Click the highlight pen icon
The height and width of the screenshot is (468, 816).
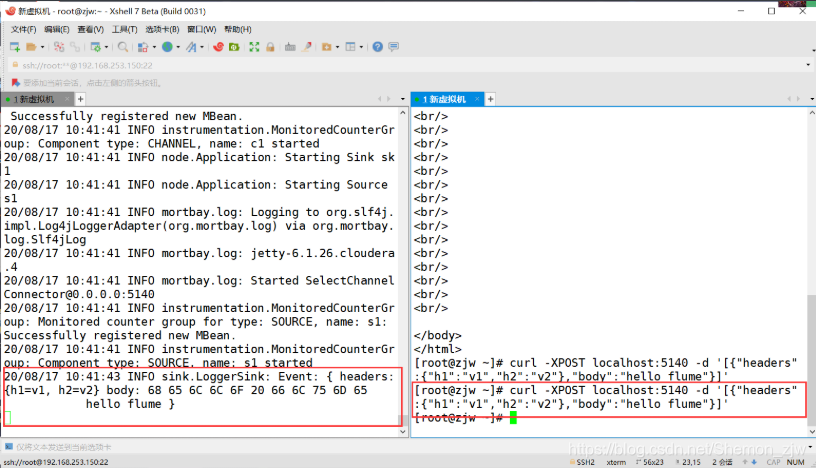point(307,47)
